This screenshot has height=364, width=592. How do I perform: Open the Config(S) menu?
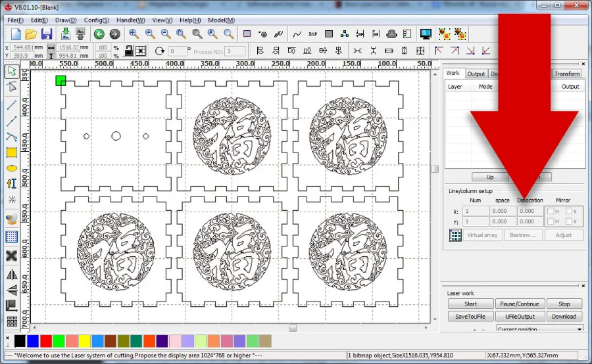pos(97,20)
